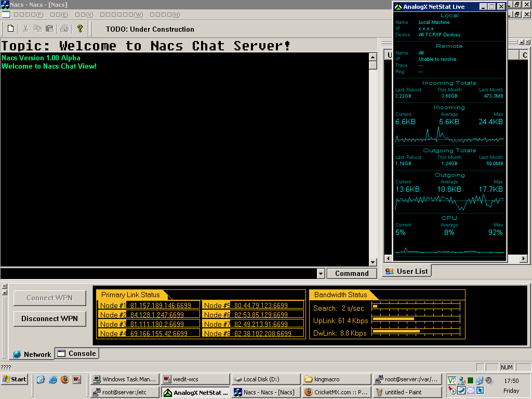Click the New document toolbar icon

point(10,29)
